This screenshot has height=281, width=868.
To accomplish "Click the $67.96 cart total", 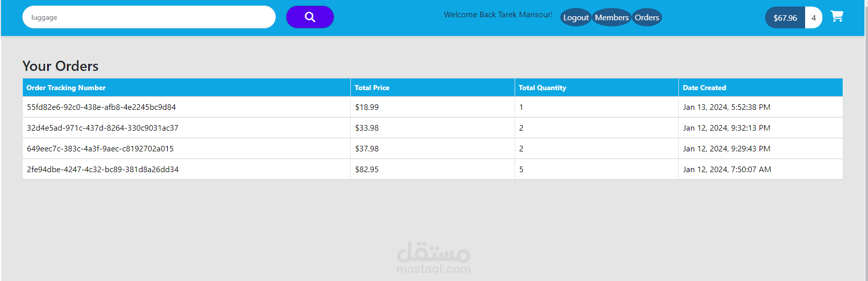I will [x=785, y=18].
